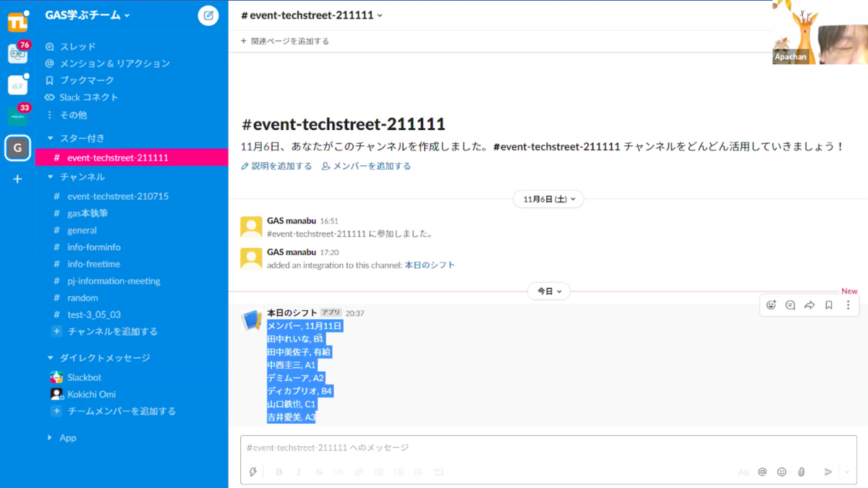Insert blockquote in composer
Viewport: 868px width, 488px height.
(418, 472)
